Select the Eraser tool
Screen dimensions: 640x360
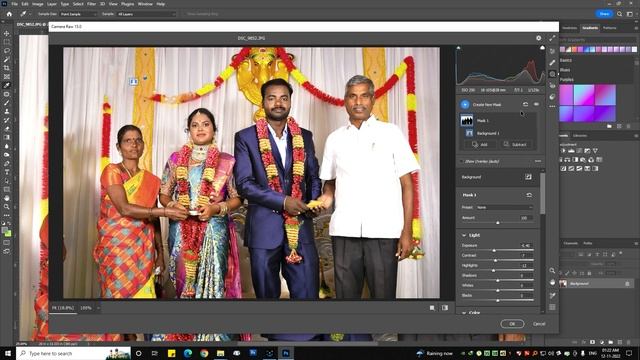point(7,129)
